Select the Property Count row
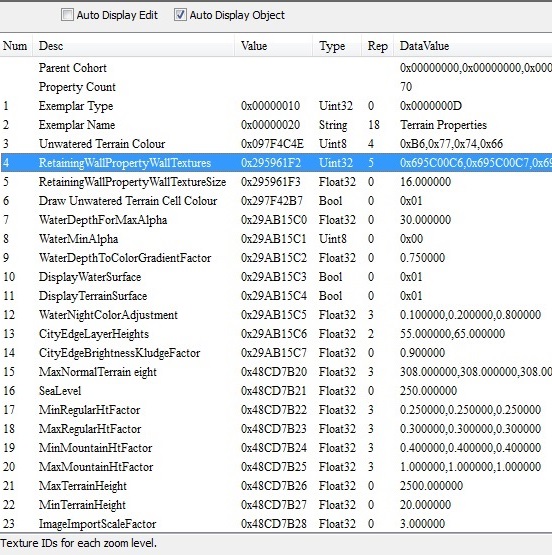 tap(276, 87)
